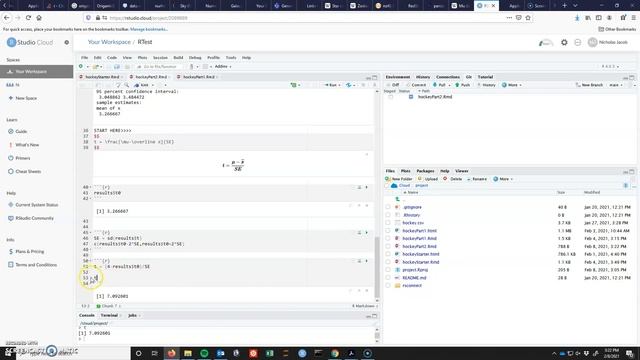Click the Delete icon in Files pane
Screen dimensions: 640x360
click(x=445, y=179)
